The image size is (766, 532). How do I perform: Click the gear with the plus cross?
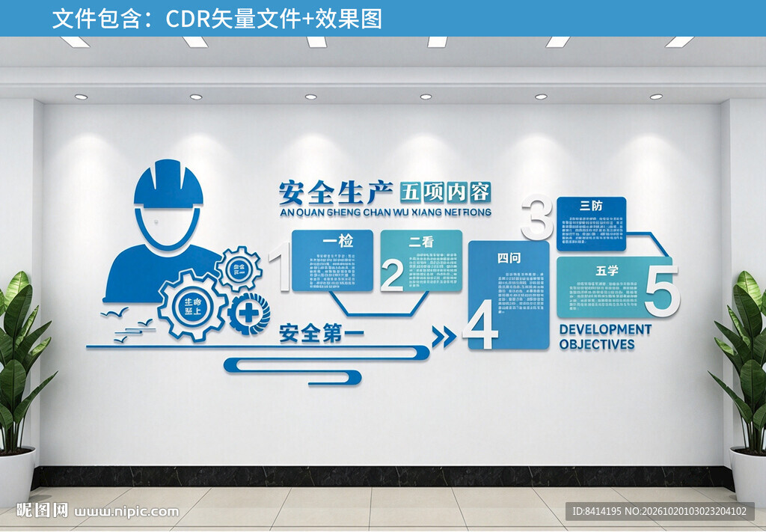point(249,314)
